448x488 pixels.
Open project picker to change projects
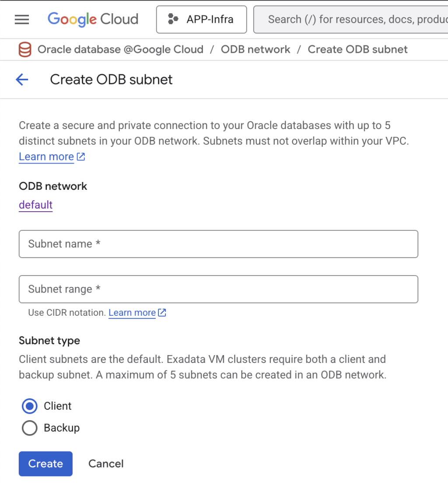[201, 19]
